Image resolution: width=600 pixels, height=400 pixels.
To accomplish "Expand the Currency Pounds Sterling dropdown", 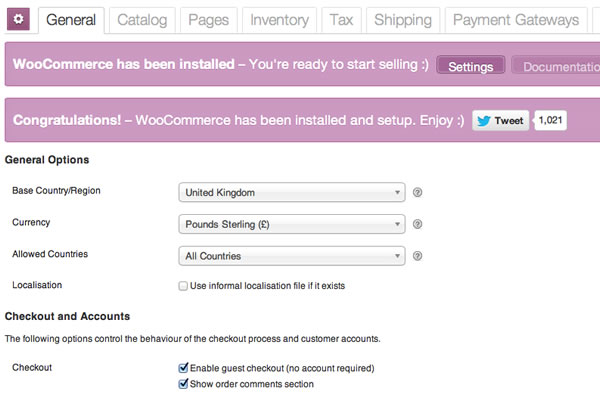I will [x=292, y=224].
